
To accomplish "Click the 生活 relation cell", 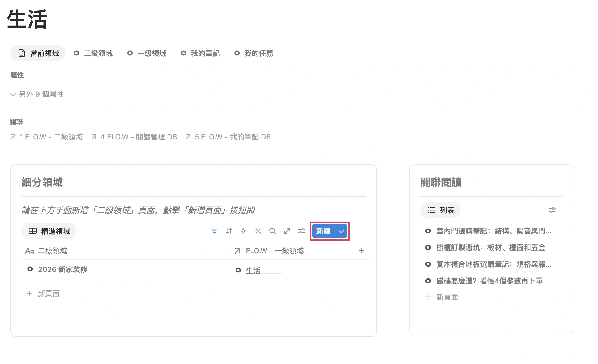I will point(291,269).
